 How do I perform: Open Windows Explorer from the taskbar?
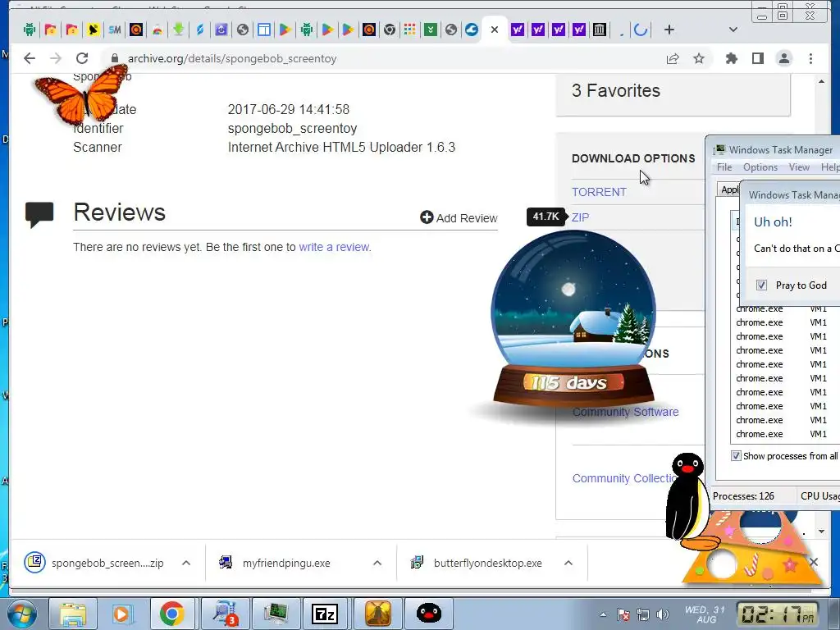coord(73,614)
